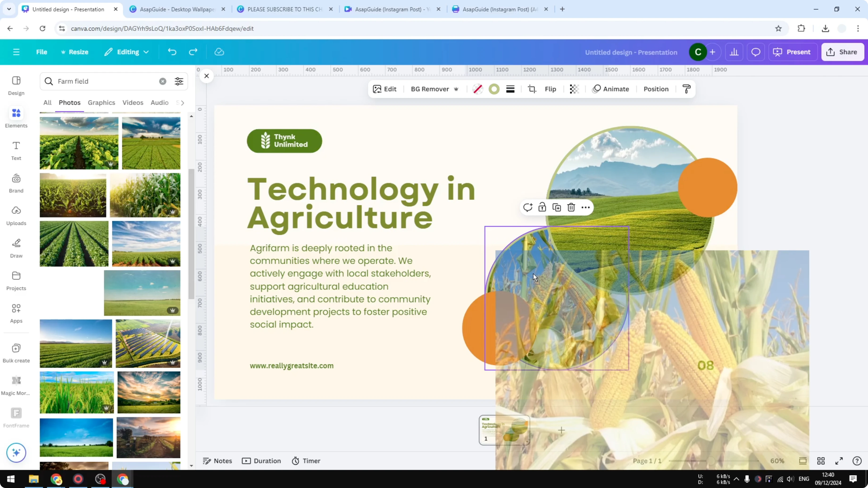This screenshot has height=488, width=868.
Task: Lock the selected element
Action: tap(542, 207)
